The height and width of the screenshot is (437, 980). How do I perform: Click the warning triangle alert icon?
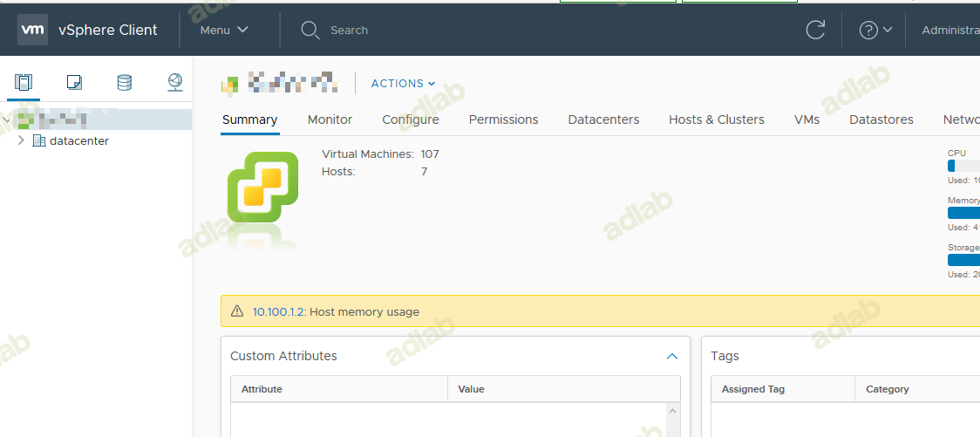(237, 311)
